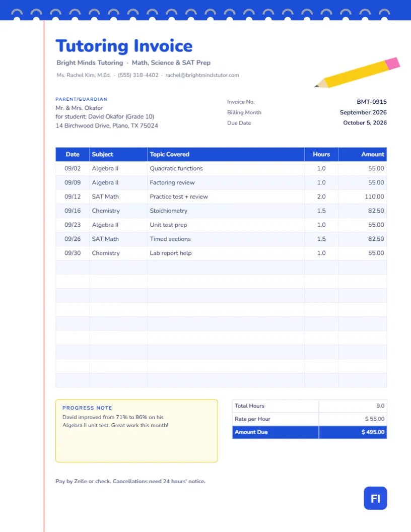
Task: Click 'for student: David Okafor (Grade 10)'
Action: (x=105, y=116)
